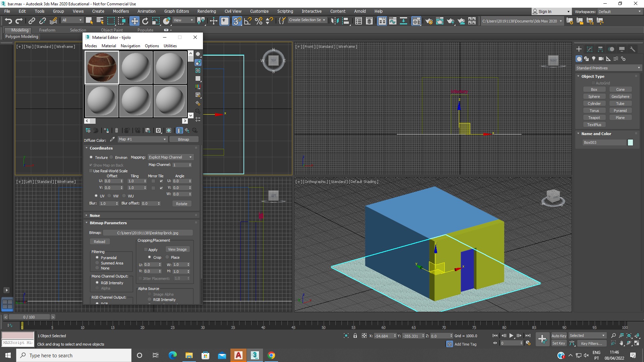Open the Workspaces Default dropdown
Viewport: 644px width, 362px height.
[620, 11]
